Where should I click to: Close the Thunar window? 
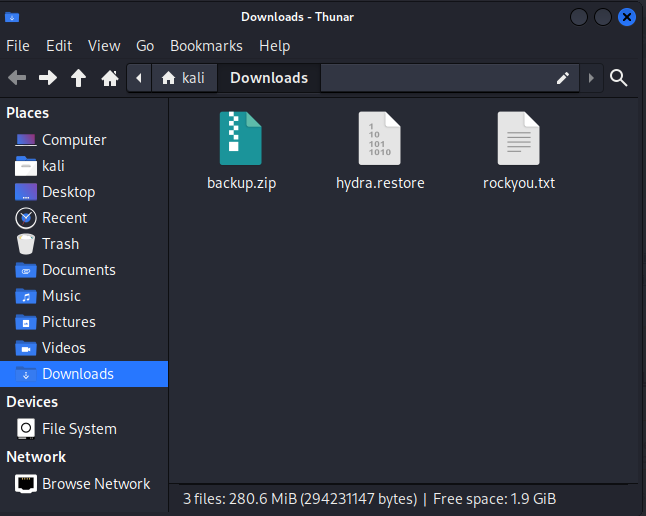pos(627,17)
